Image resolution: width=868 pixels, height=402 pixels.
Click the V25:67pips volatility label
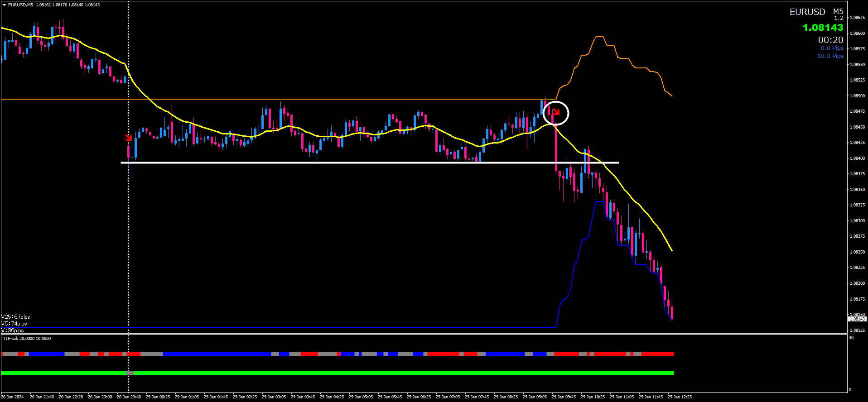[16, 317]
